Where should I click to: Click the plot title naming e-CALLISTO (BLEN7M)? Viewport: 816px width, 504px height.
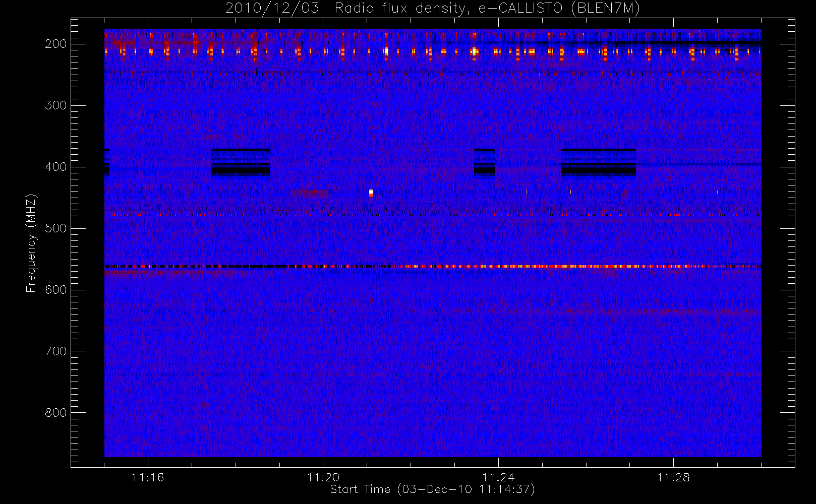coord(433,9)
